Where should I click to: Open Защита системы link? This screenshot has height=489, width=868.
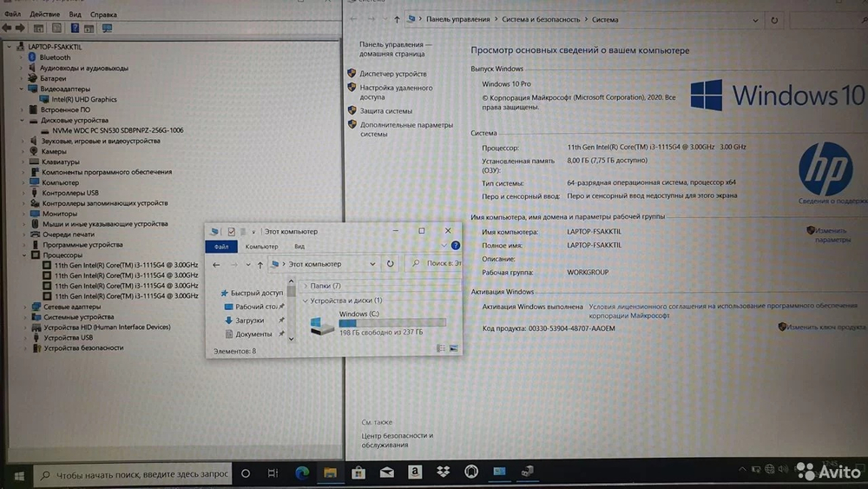386,111
